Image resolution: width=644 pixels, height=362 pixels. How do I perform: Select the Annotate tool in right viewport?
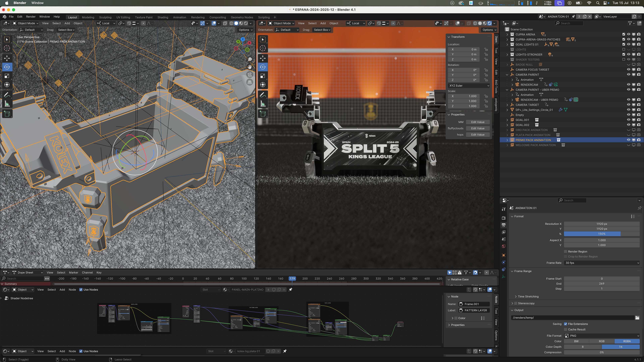[x=263, y=95]
